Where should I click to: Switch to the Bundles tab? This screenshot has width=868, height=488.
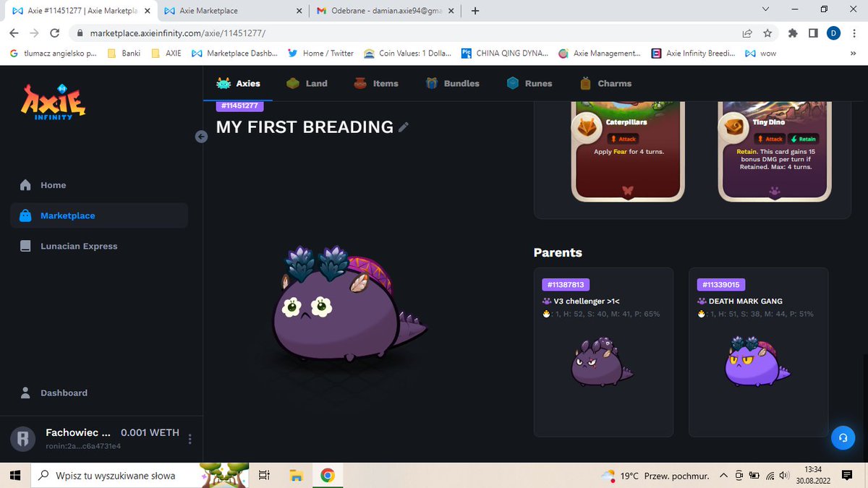[x=452, y=83]
